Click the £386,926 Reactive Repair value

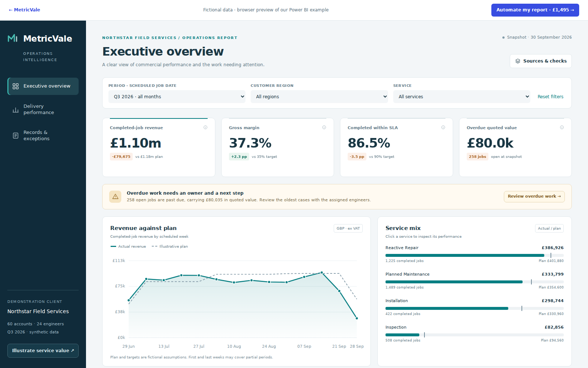coord(552,248)
